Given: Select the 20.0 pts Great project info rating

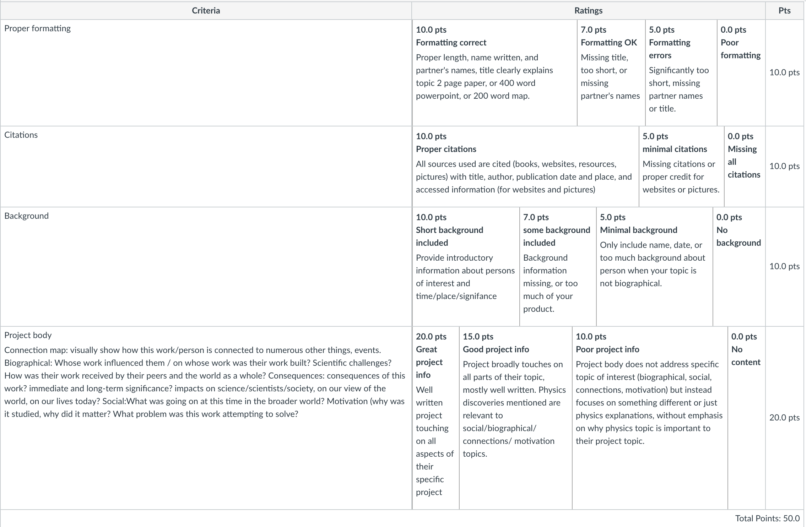Looking at the screenshot, I should click(436, 418).
